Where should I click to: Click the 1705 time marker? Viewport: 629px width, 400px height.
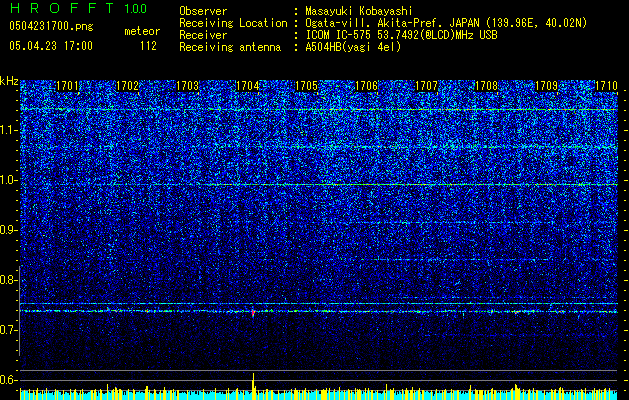306,86
